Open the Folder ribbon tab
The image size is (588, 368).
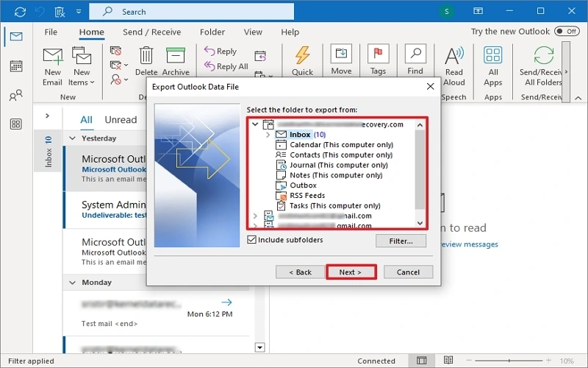point(212,32)
